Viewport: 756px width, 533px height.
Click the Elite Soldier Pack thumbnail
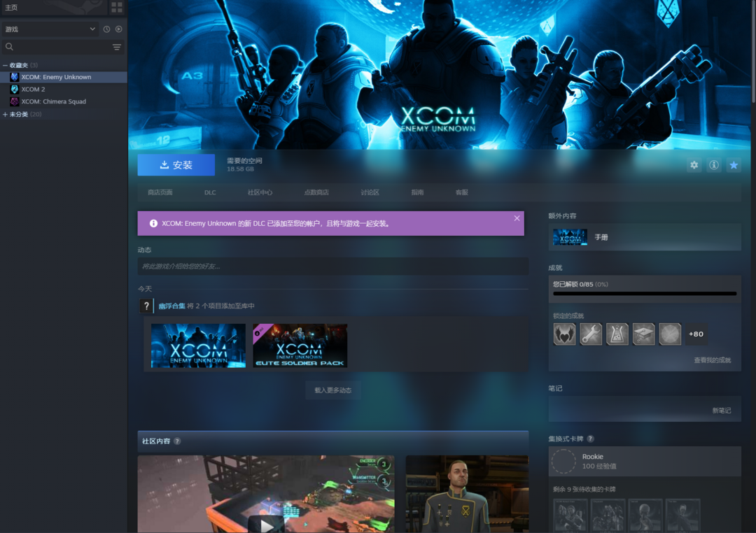tap(300, 346)
